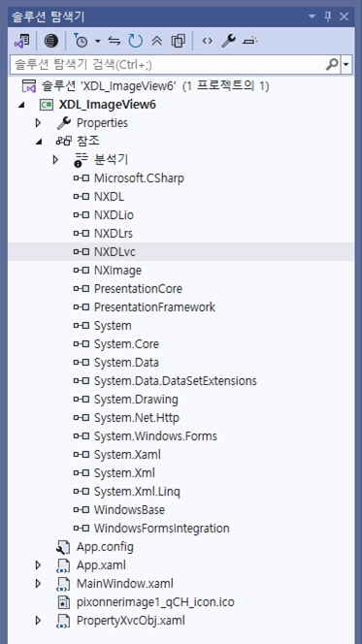Refresh the Solution Explorer
The width and height of the screenshot is (362, 644).
[x=135, y=41]
